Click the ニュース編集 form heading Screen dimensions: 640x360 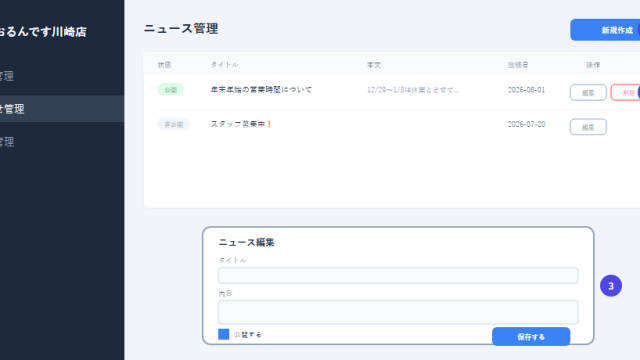(246, 242)
